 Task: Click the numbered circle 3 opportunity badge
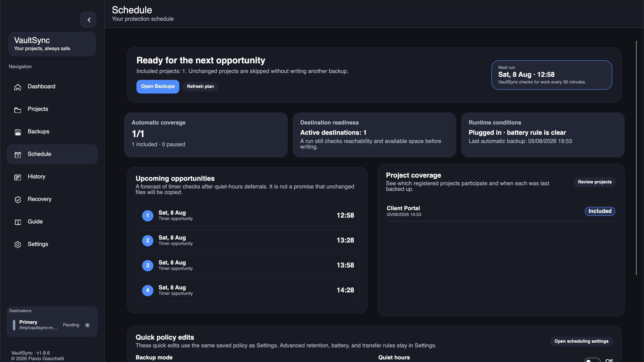pos(148,265)
